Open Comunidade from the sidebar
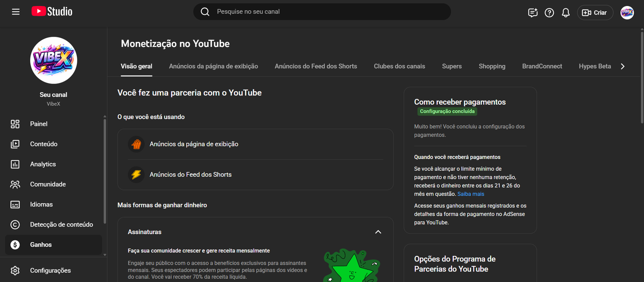 [54, 184]
